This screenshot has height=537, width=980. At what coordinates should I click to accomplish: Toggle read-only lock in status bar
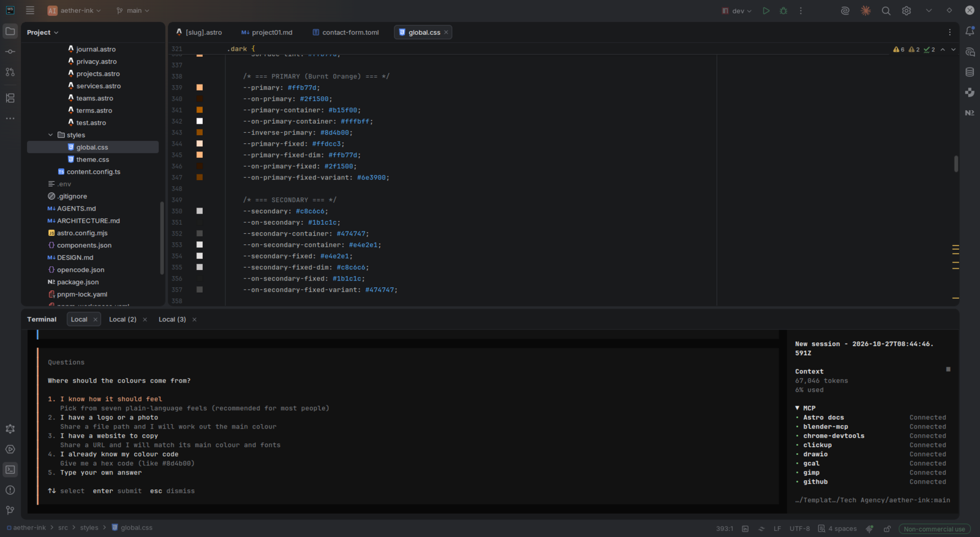[x=887, y=528]
